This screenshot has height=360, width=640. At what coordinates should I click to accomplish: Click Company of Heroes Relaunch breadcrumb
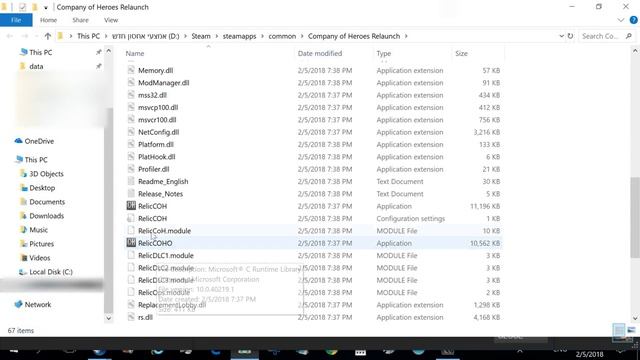pos(354,36)
